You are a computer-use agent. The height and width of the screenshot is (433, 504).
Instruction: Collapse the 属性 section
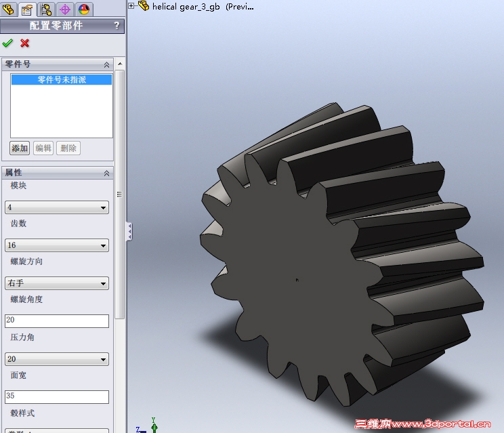(x=106, y=173)
